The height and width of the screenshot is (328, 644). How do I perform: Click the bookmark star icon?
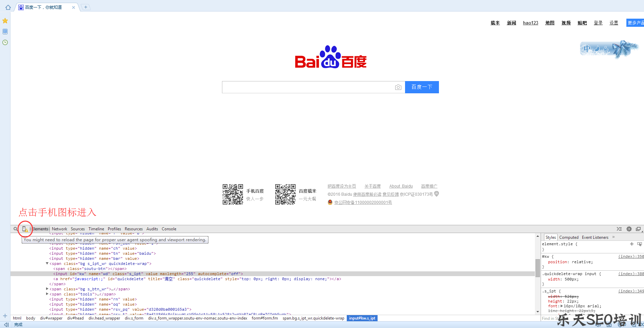tap(5, 21)
